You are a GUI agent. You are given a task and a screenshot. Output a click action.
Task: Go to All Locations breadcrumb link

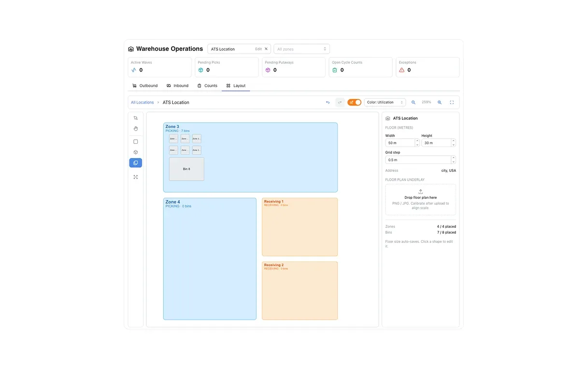pyautogui.click(x=143, y=103)
